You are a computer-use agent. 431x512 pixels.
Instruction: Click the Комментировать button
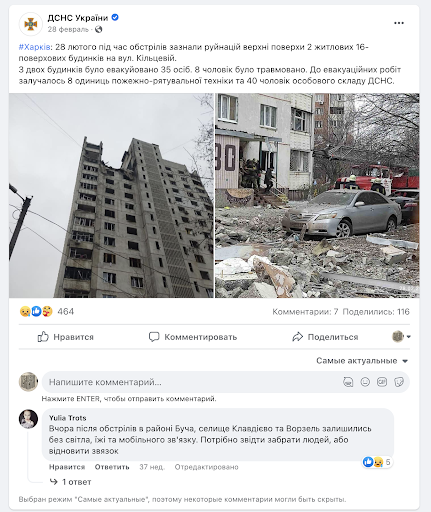(193, 337)
